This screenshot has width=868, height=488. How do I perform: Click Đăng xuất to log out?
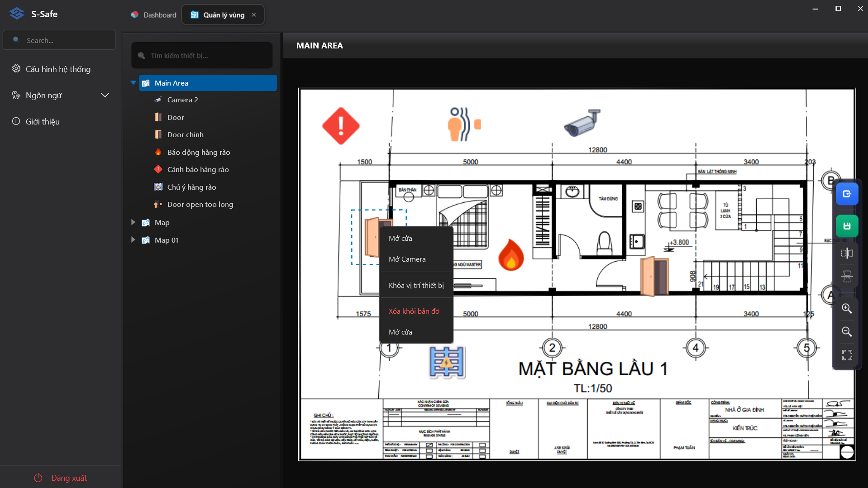click(x=60, y=478)
